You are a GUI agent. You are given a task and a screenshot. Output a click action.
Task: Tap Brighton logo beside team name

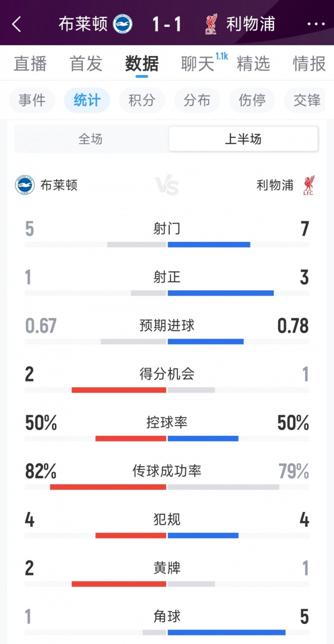click(25, 185)
